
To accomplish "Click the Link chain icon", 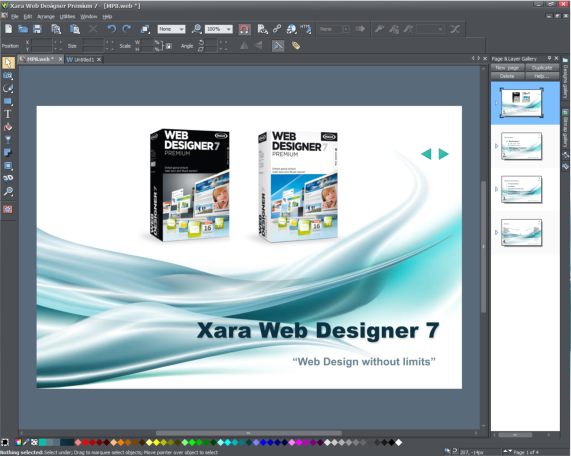I will pos(277,29).
